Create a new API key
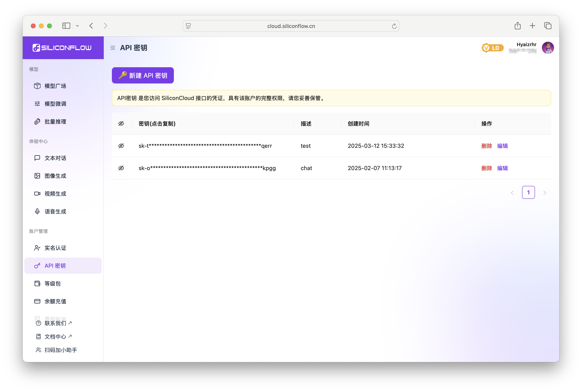Screen dimensions: 582x392 [143, 75]
